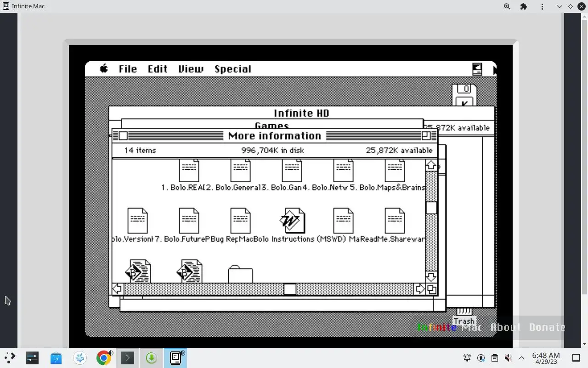Click the horizontal scrollbar thumb
The image size is (588, 368).
(290, 289)
